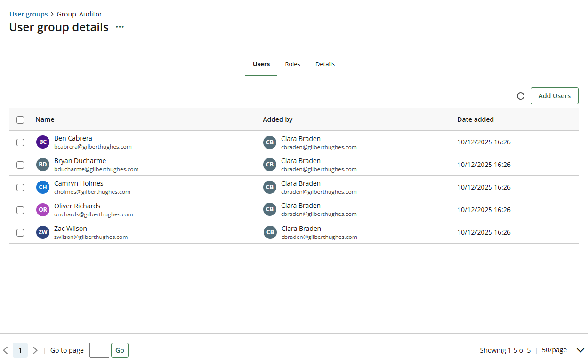Screen dimensions: 588x364
Task: Go to next page using right arrow
Action: (x=35, y=350)
